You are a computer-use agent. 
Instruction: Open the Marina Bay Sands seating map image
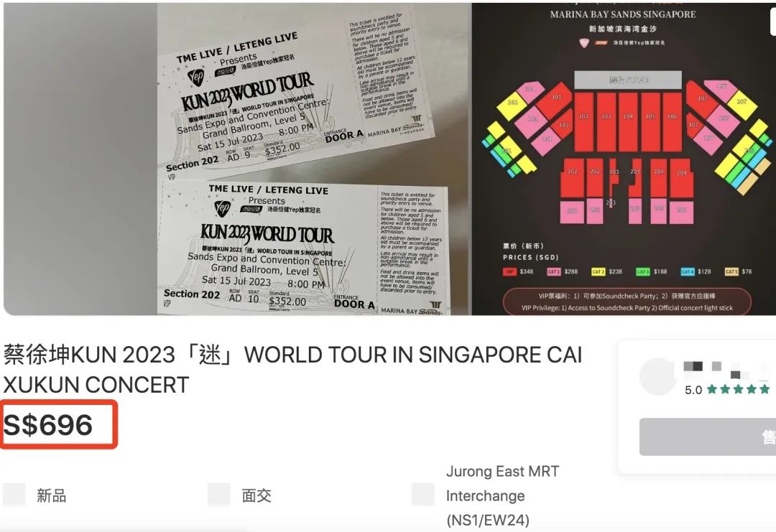(624, 159)
